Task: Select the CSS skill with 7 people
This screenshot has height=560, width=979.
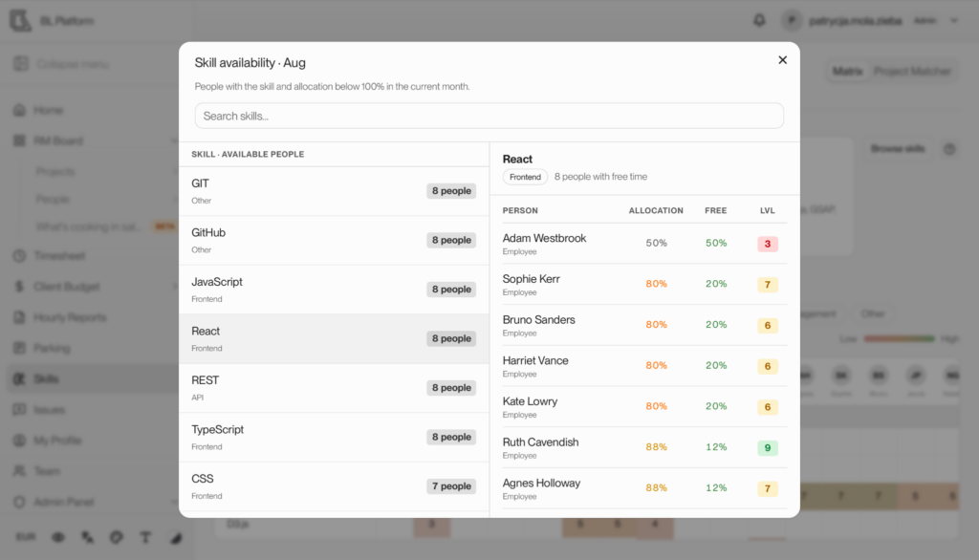Action: click(334, 486)
